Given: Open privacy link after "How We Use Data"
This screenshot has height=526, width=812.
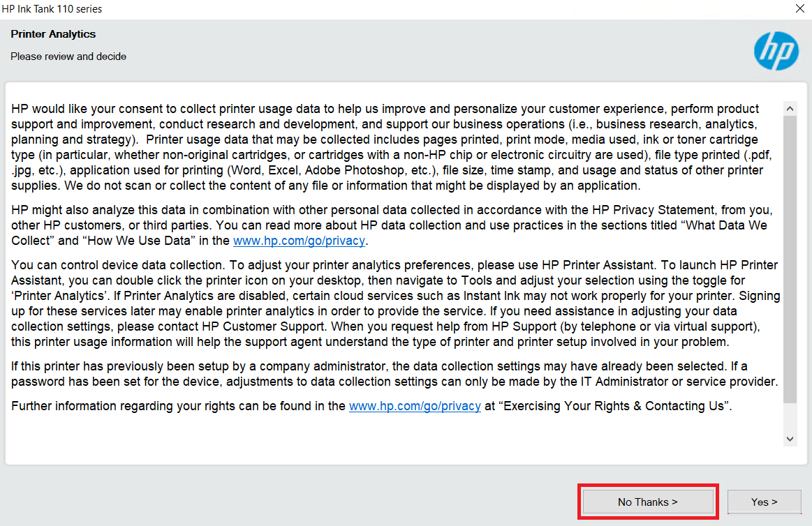Looking at the screenshot, I should coord(299,241).
